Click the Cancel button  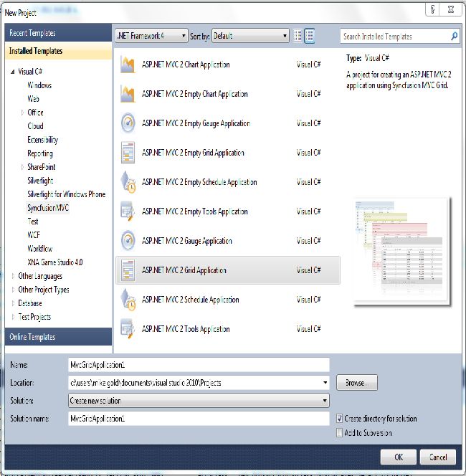tap(438, 457)
